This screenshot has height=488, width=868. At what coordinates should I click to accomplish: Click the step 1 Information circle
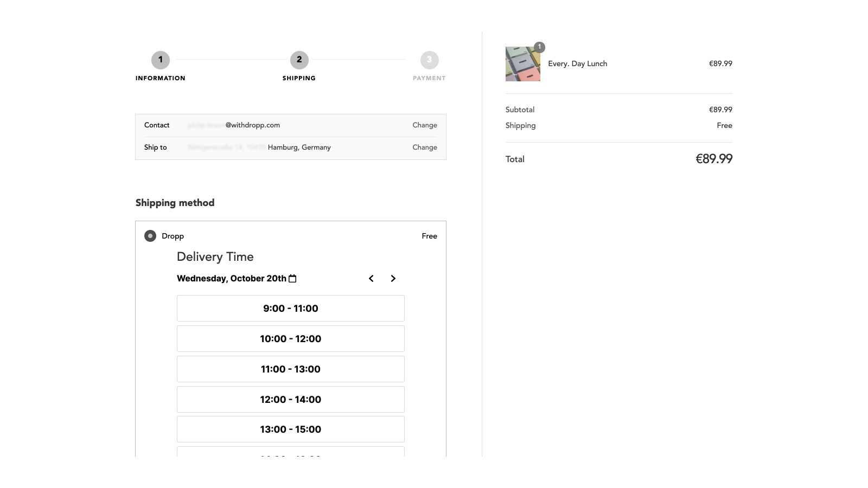click(161, 60)
